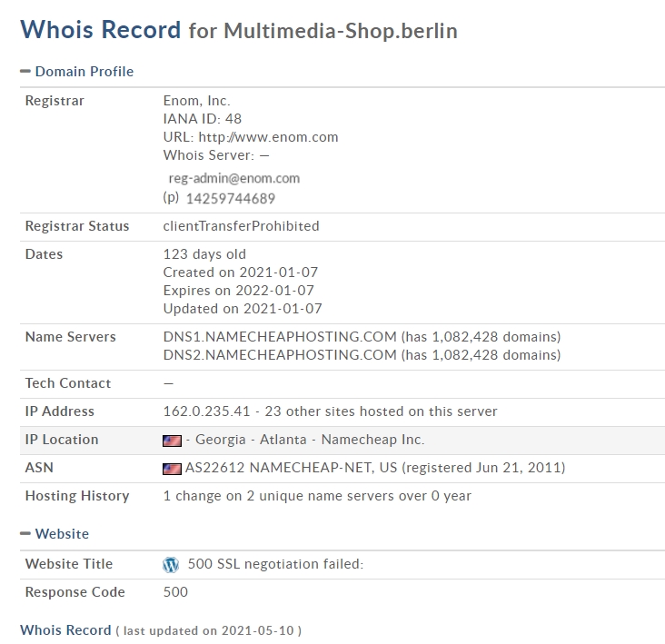Select the Whois Server: — line
The width and height of the screenshot is (665, 644).
point(216,155)
